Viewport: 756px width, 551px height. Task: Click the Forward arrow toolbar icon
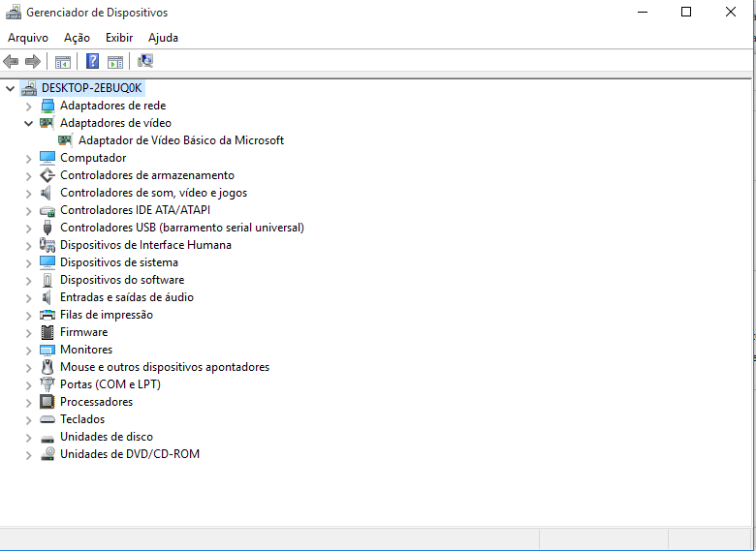[33, 61]
